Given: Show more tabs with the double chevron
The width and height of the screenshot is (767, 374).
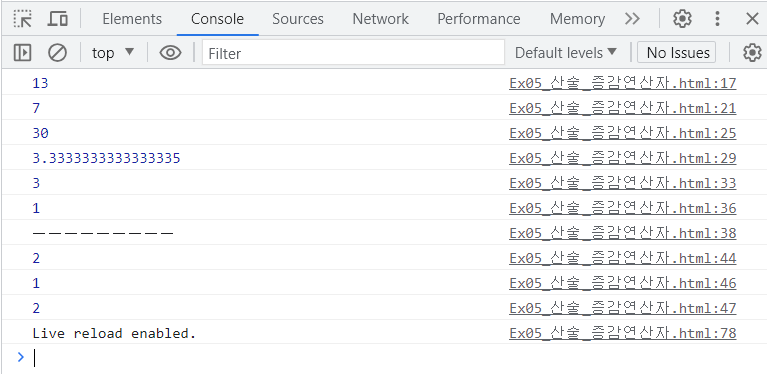Looking at the screenshot, I should [632, 19].
